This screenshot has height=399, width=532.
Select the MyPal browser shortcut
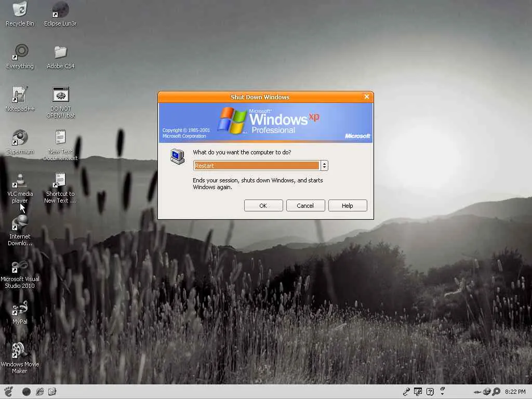click(20, 313)
